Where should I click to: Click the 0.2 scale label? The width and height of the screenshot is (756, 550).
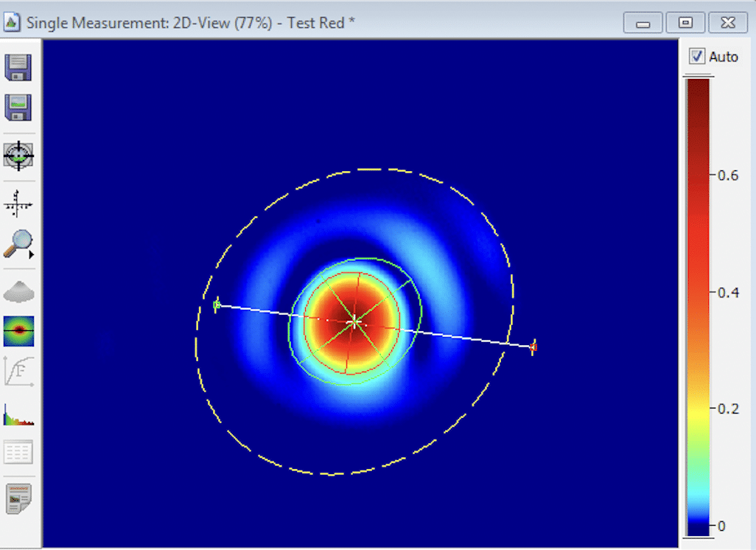pos(728,408)
